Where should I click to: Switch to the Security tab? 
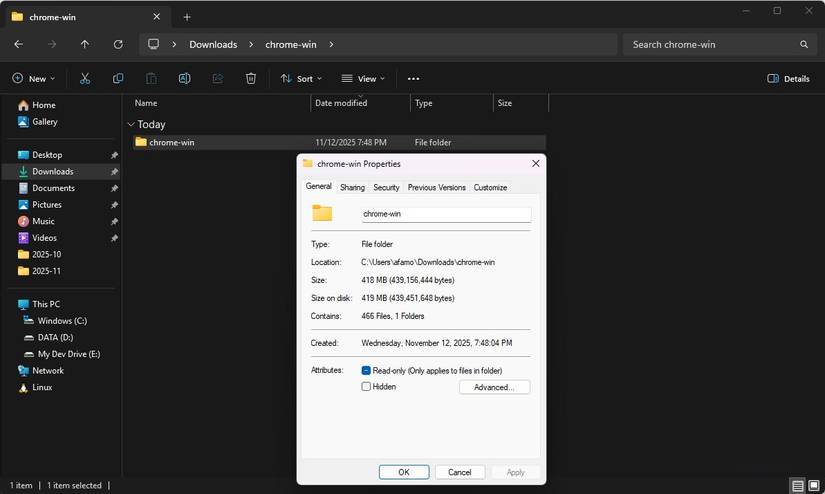click(x=386, y=187)
